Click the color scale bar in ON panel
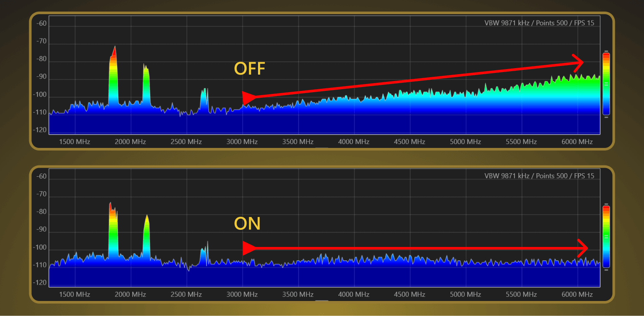The height and width of the screenshot is (316, 644). coord(606,236)
